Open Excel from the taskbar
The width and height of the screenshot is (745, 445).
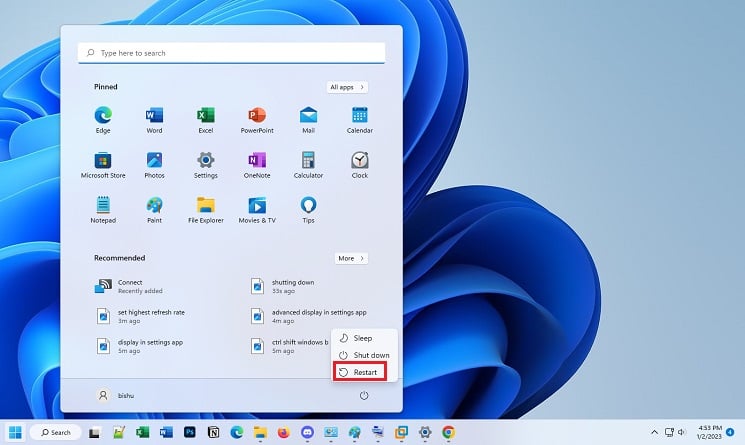point(142,432)
